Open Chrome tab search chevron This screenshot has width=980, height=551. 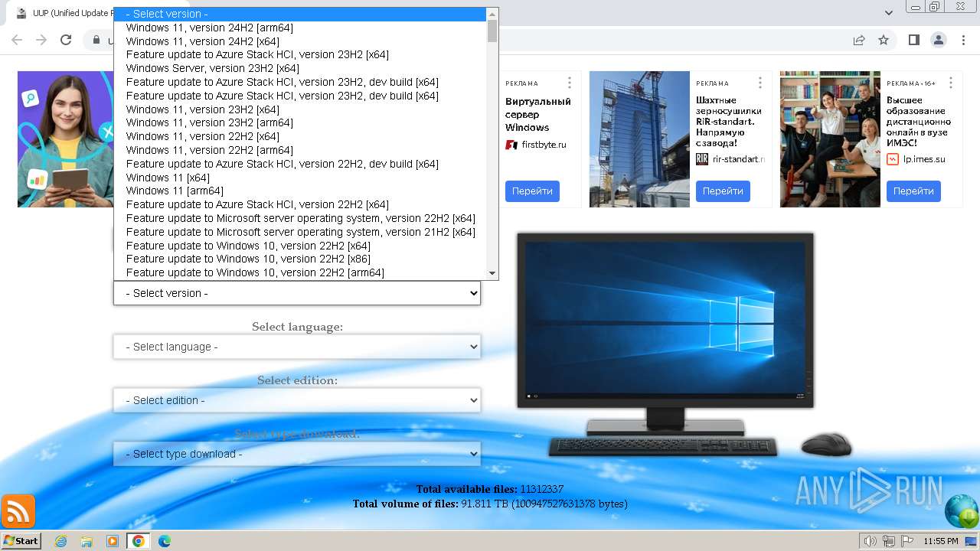point(889,13)
